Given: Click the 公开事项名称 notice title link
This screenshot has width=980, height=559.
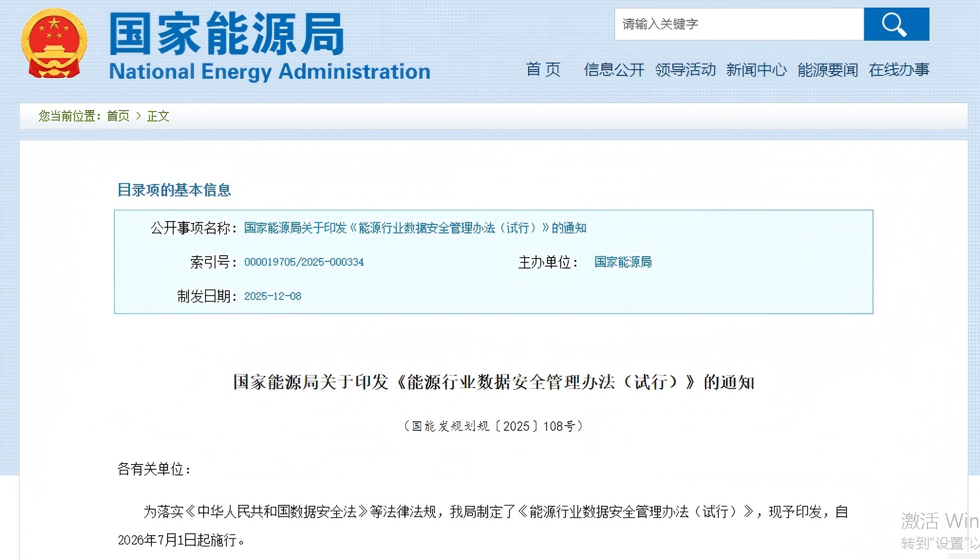Looking at the screenshot, I should [415, 228].
